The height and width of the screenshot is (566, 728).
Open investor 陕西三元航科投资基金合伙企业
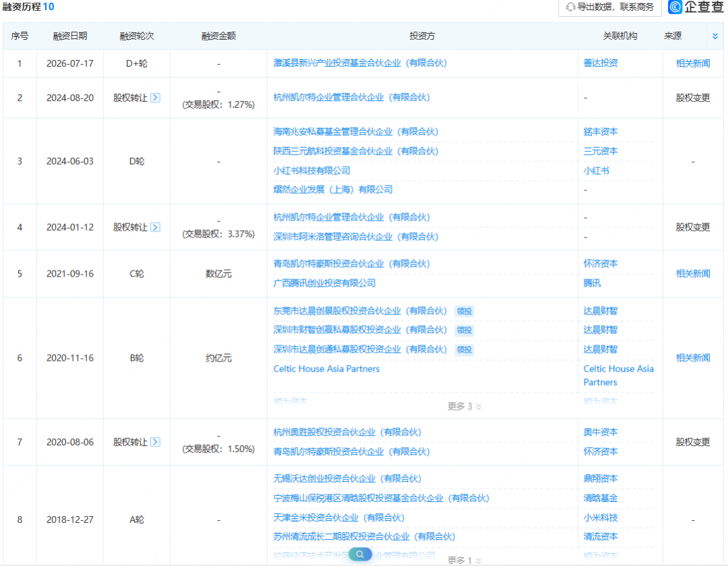click(356, 151)
